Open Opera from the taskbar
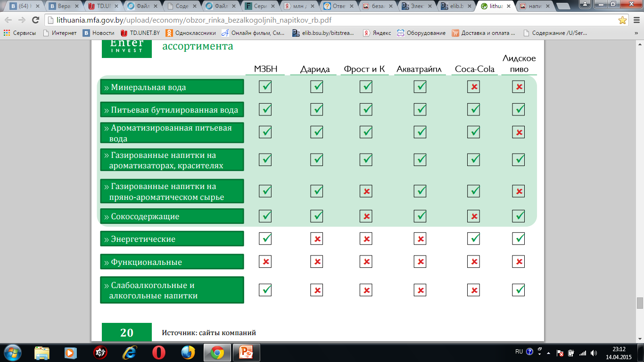644x362 pixels. [x=159, y=352]
